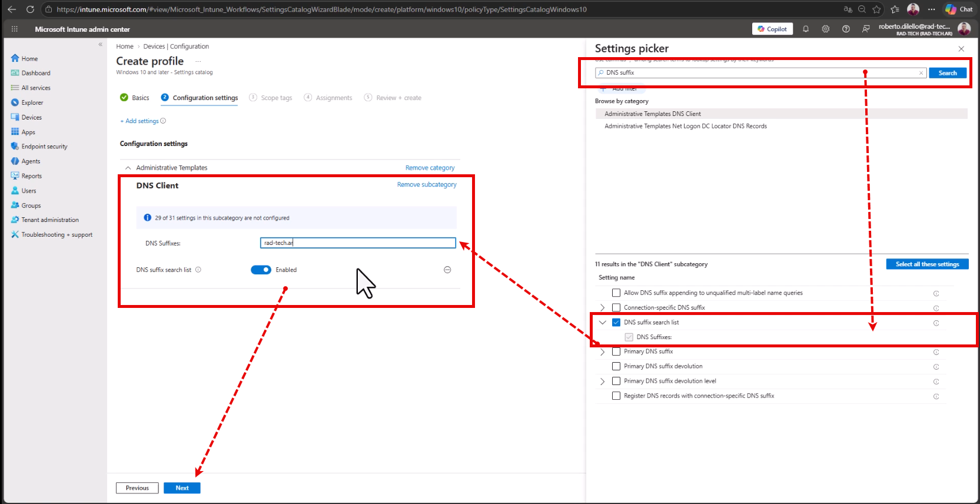Screen dimensions: 980x504
Task: Open Copilot Chat in the browser toolbar
Action: [x=959, y=9]
